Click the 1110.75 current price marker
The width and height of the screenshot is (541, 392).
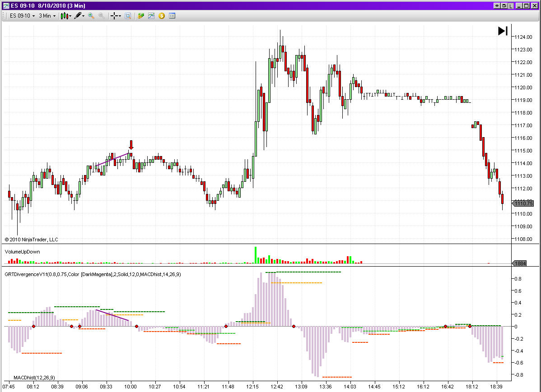point(523,203)
